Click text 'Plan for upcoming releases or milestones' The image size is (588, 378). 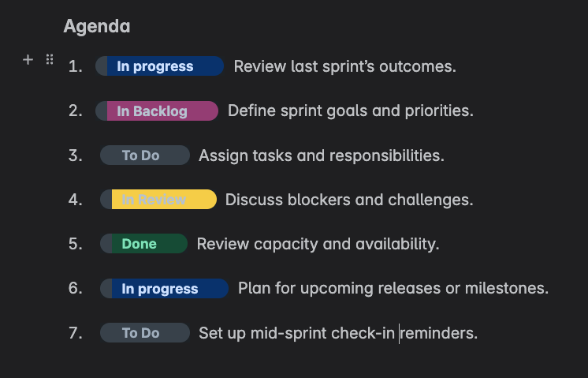(x=393, y=288)
